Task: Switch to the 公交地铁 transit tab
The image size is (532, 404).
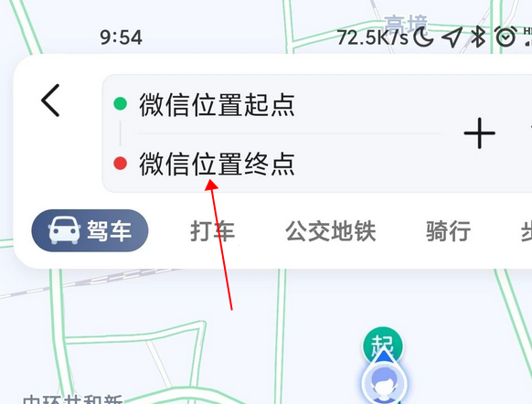Action: coord(331,231)
